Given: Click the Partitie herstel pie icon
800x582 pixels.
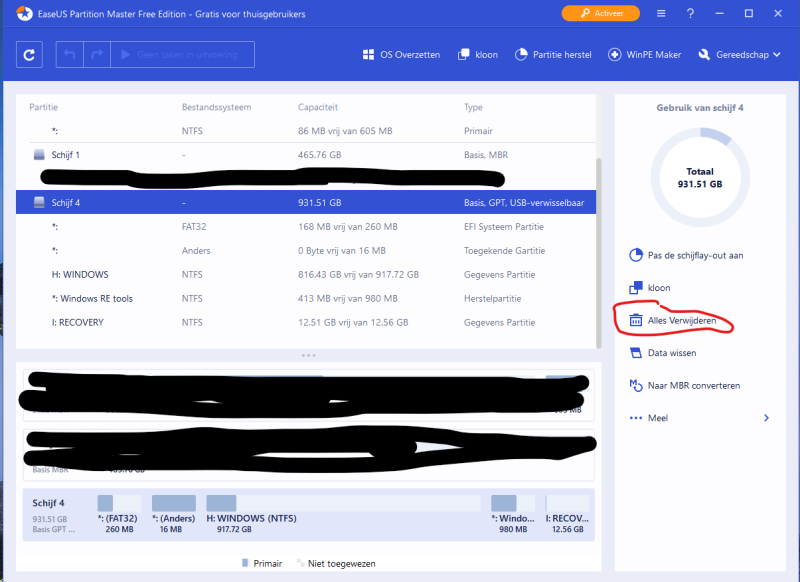Looking at the screenshot, I should click(521, 55).
